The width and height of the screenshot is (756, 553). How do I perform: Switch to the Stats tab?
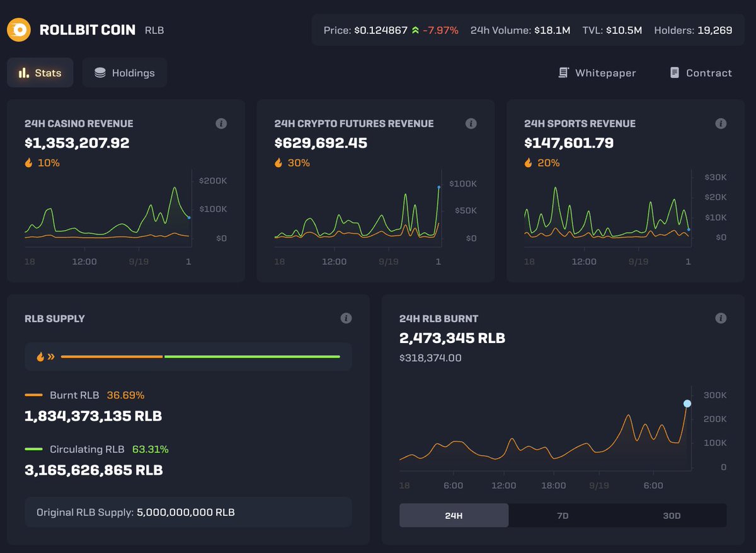coord(40,73)
